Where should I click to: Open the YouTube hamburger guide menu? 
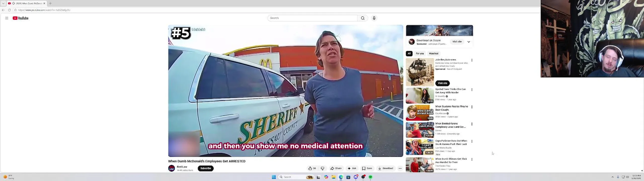point(7,18)
